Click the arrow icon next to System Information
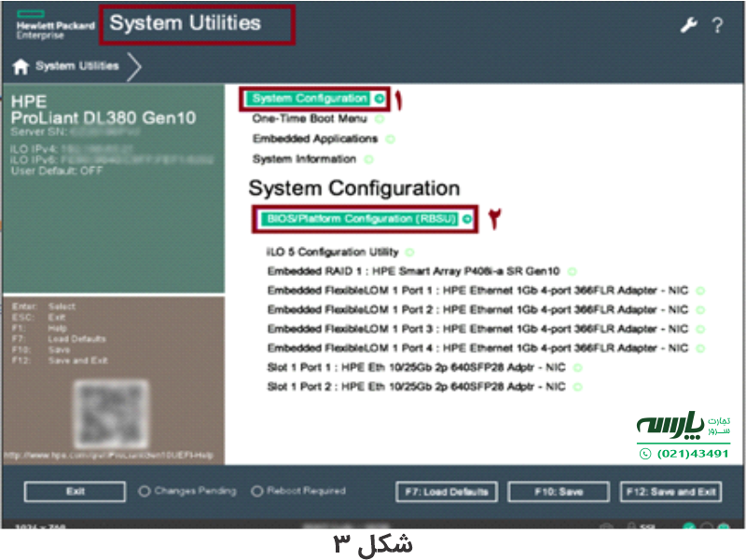Viewport: 746px width, 560px height. [x=368, y=159]
